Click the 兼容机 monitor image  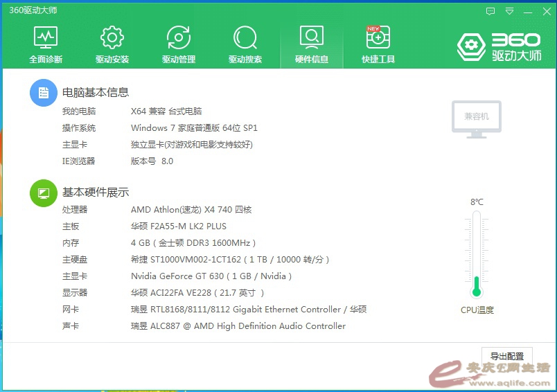point(476,118)
